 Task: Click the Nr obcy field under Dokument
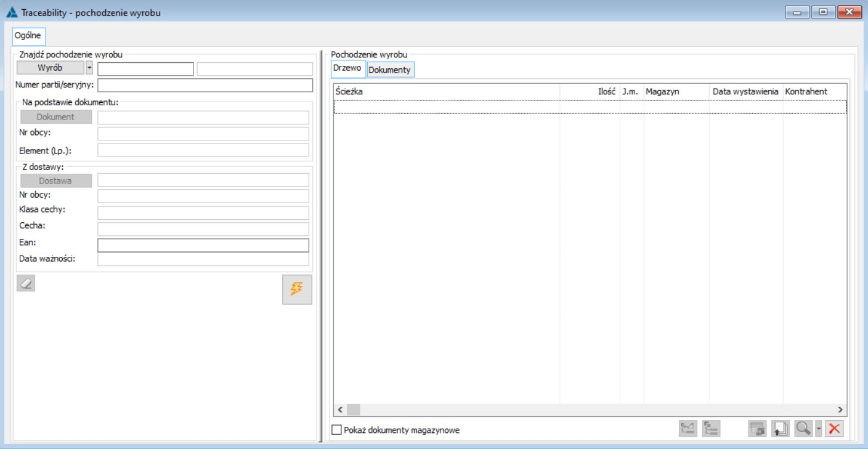click(x=203, y=134)
